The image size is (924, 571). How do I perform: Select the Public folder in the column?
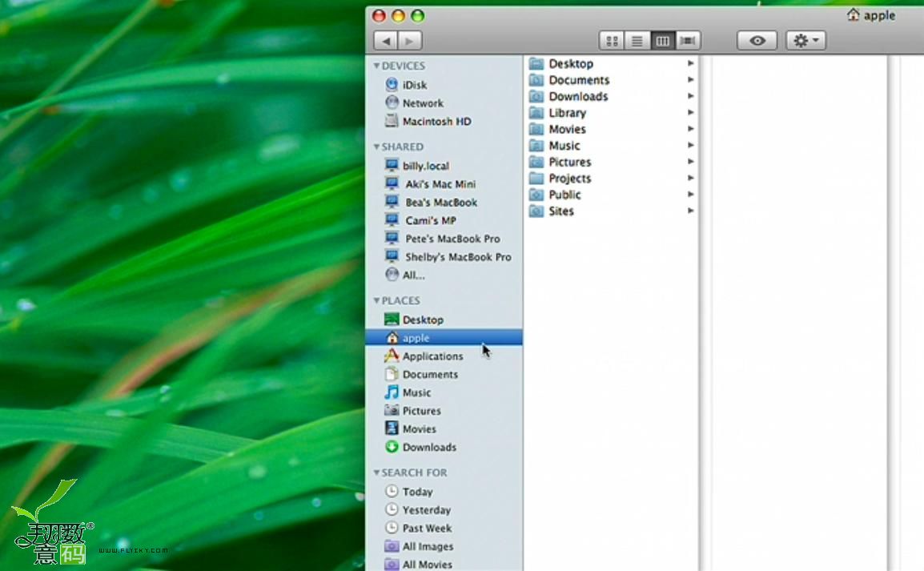tap(611, 195)
